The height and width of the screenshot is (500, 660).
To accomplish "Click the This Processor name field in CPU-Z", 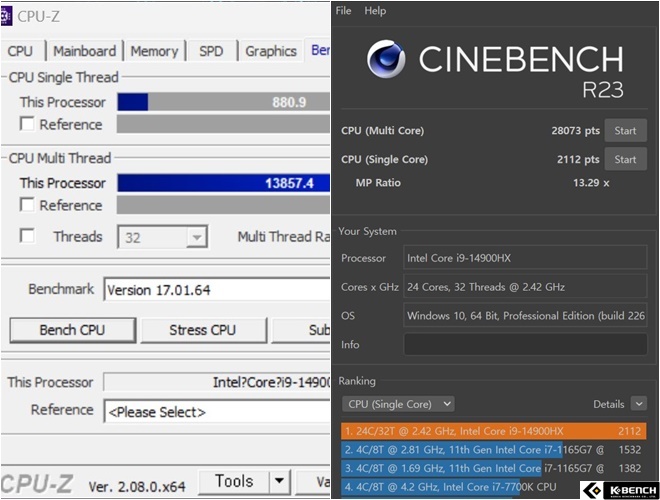I will pos(217,382).
